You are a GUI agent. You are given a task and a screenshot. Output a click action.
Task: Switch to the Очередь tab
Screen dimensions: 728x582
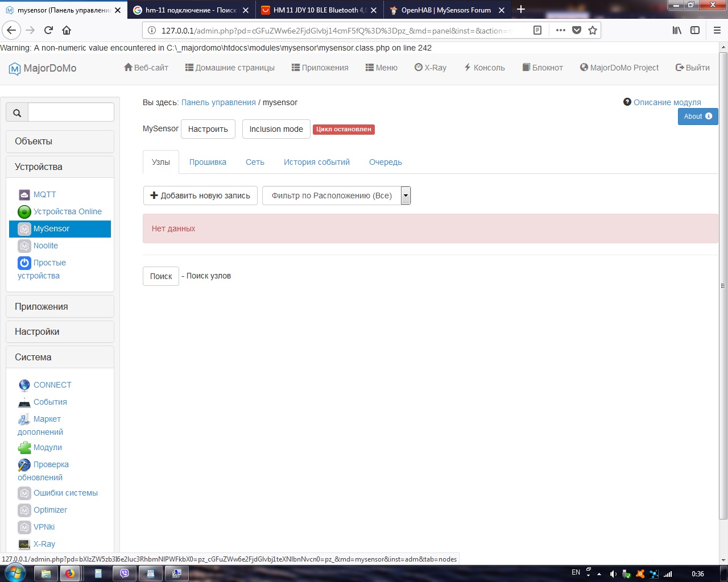click(x=386, y=162)
